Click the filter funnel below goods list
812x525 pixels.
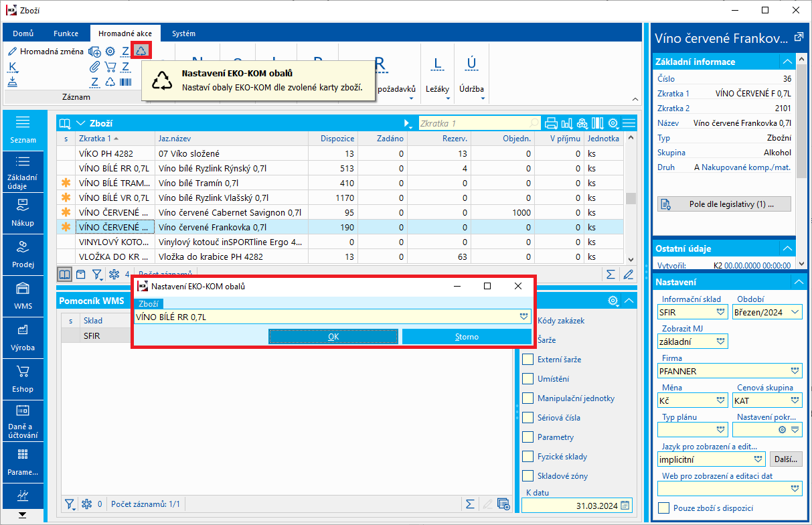click(96, 274)
